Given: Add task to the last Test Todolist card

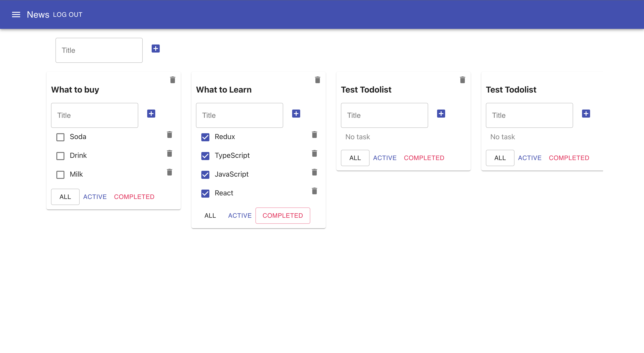Looking at the screenshot, I should (586, 114).
